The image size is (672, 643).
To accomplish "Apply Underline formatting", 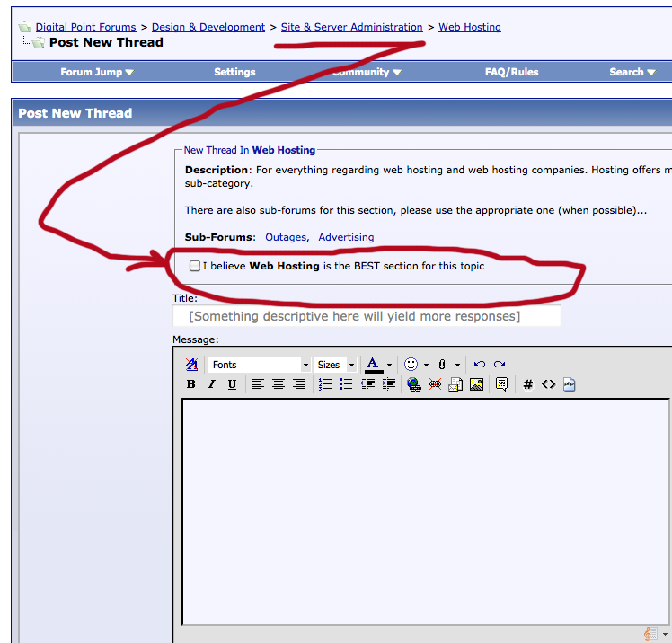I will pos(232,384).
